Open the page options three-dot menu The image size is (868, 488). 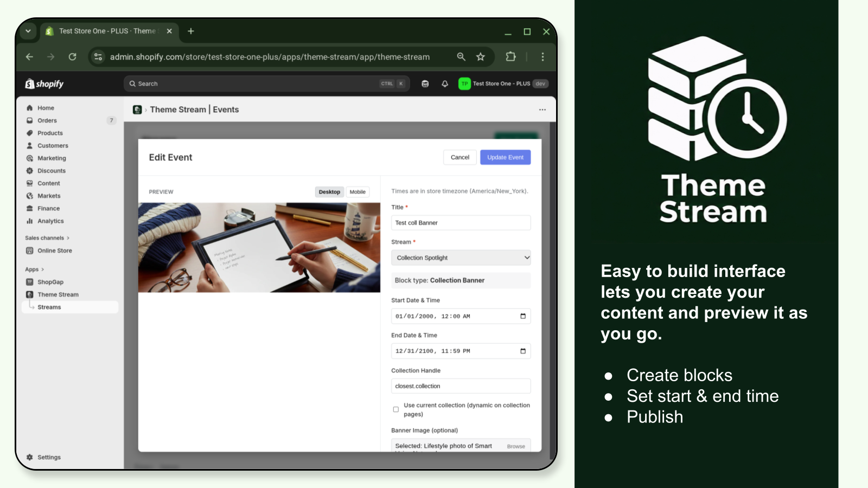(x=542, y=109)
